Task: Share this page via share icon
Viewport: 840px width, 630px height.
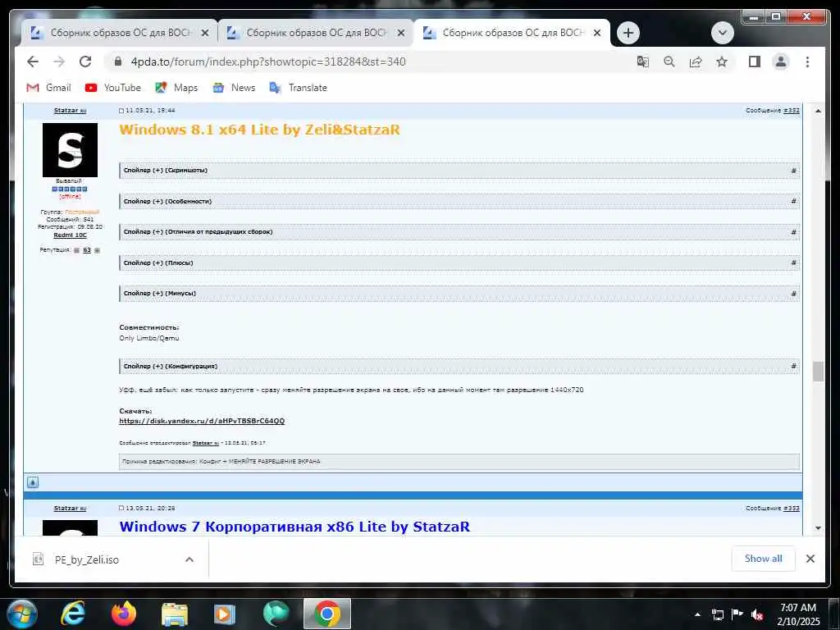Action: pos(696,62)
